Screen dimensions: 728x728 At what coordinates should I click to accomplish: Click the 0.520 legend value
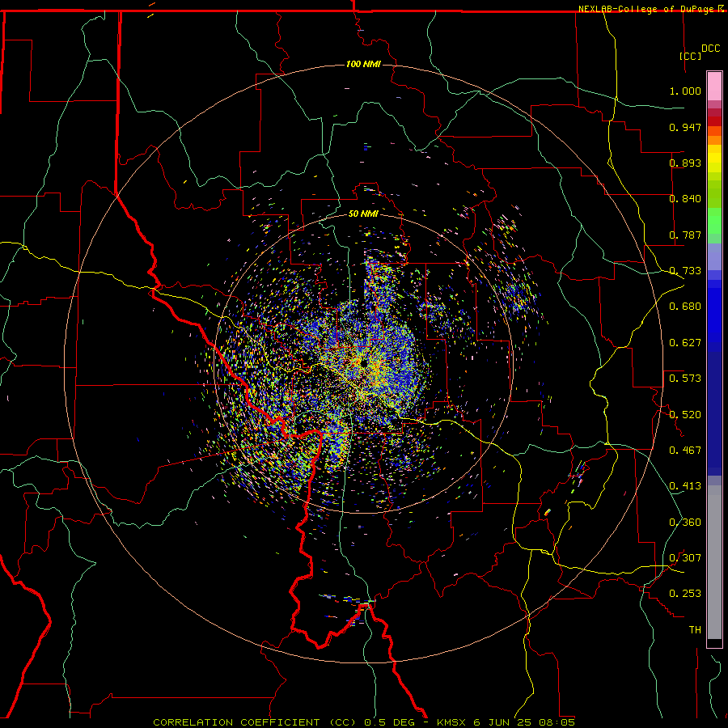coord(685,415)
